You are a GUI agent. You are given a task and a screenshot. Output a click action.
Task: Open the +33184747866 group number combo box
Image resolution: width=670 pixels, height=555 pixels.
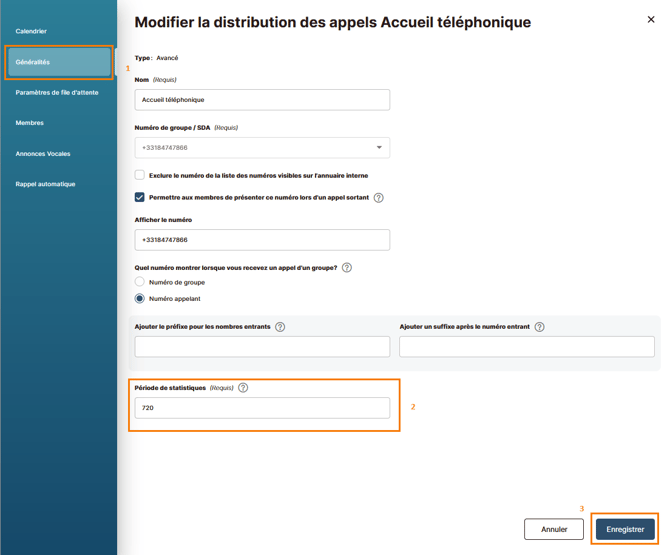pyautogui.click(x=262, y=147)
